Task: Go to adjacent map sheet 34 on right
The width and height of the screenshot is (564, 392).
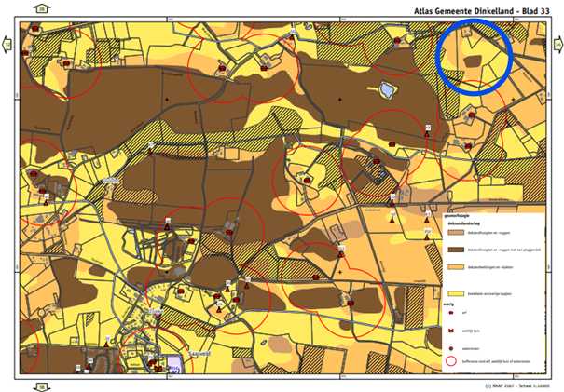Action: (557, 45)
